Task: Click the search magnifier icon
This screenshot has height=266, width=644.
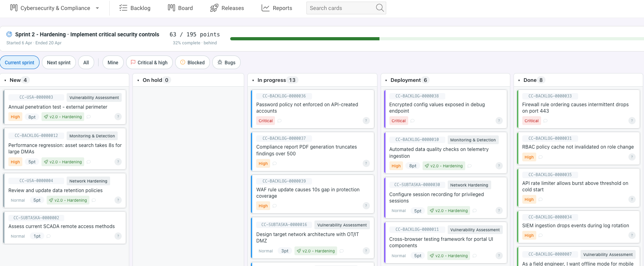Action: tap(380, 8)
